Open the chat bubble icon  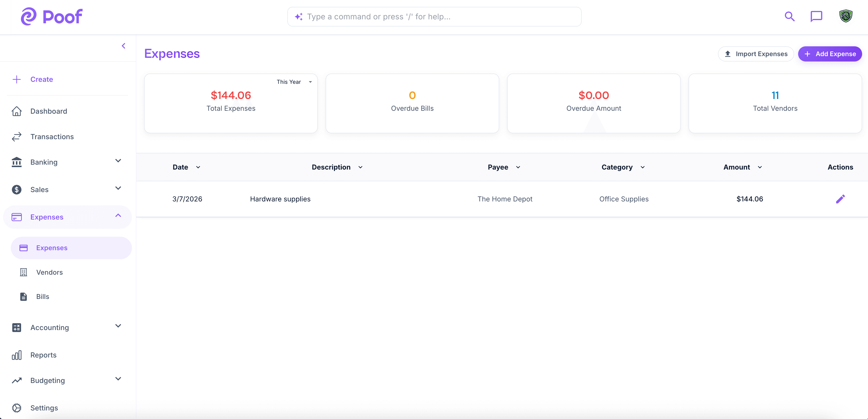817,16
